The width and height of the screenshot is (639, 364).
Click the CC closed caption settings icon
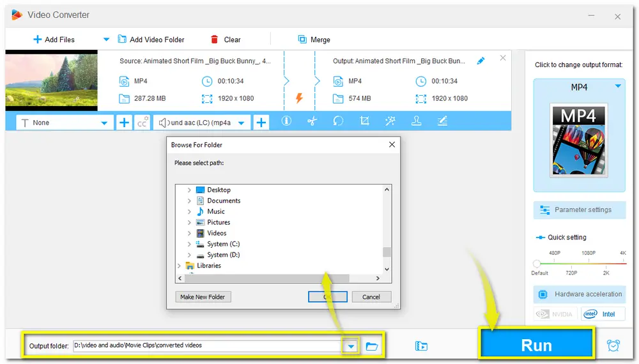coord(142,122)
